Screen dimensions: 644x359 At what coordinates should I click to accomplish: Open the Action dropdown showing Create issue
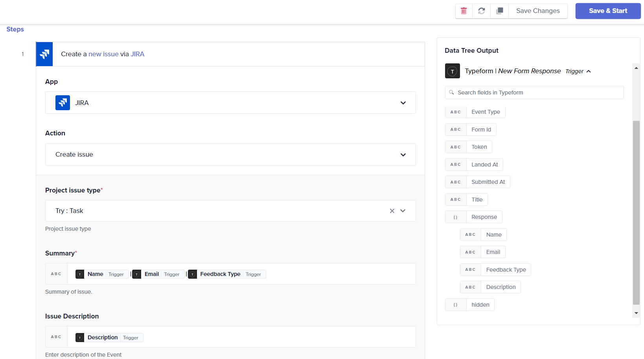pos(230,155)
